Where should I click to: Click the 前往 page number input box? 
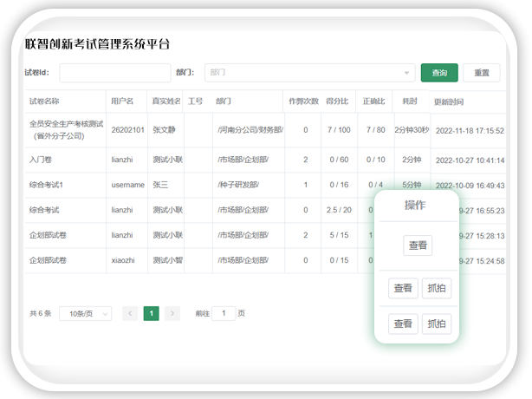223,313
